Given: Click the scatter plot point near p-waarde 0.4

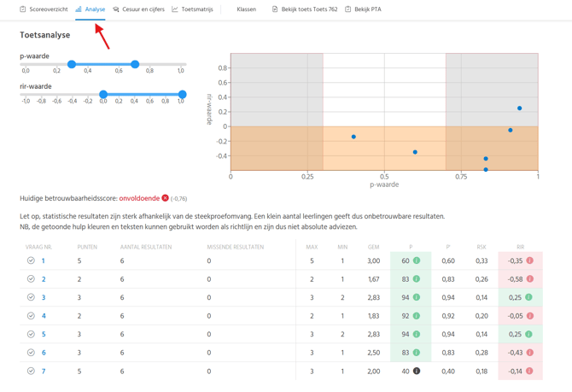Looking at the screenshot, I should click(353, 137).
